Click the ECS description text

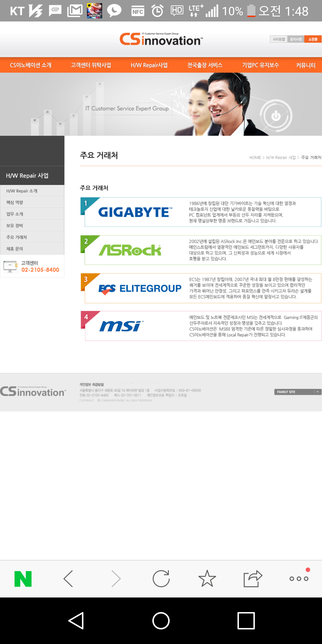(251, 288)
